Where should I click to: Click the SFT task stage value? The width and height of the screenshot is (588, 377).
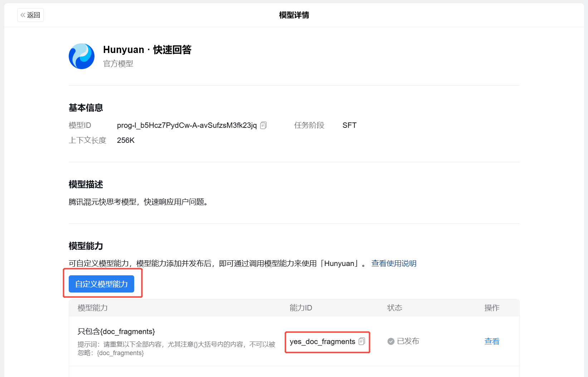click(349, 125)
